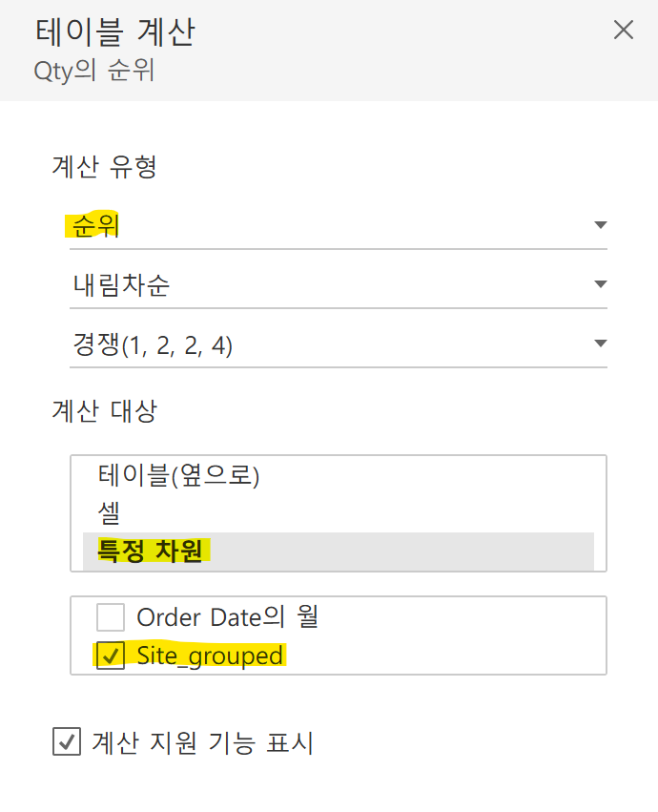
Task: Click the Site_grouped dimension label
Action: 210,656
